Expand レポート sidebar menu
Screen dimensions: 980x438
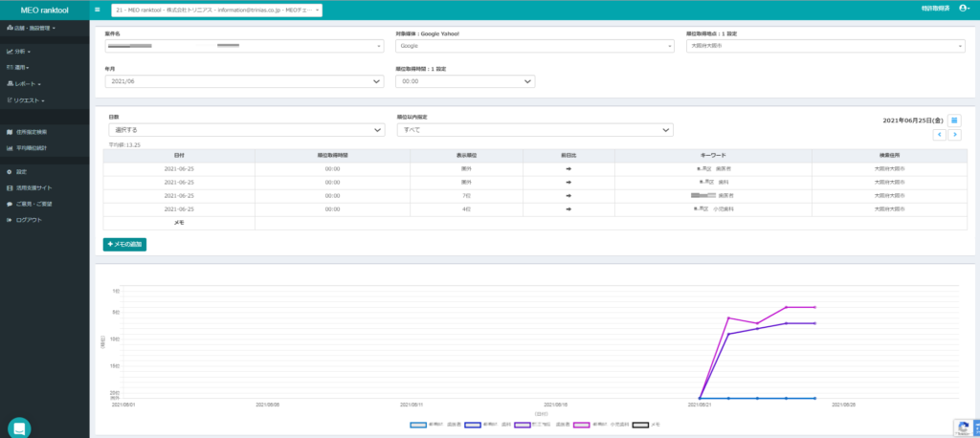click(24, 84)
